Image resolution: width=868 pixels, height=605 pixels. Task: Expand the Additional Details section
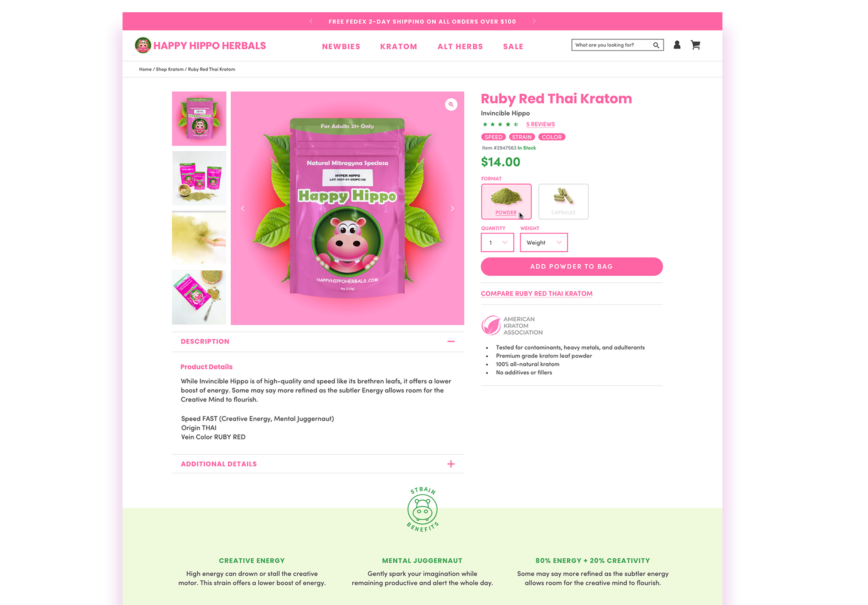click(451, 464)
